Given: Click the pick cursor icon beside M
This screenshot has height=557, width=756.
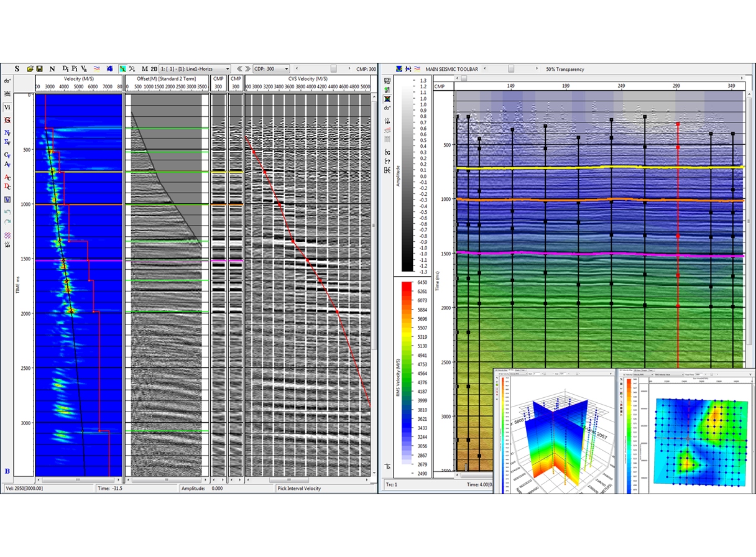Looking at the screenshot, I should (132, 68).
